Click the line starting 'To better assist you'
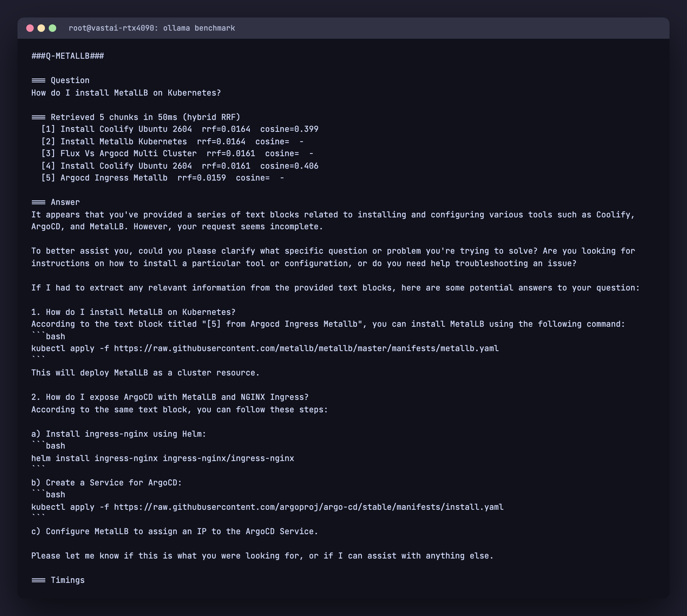The image size is (687, 616). click(333, 251)
